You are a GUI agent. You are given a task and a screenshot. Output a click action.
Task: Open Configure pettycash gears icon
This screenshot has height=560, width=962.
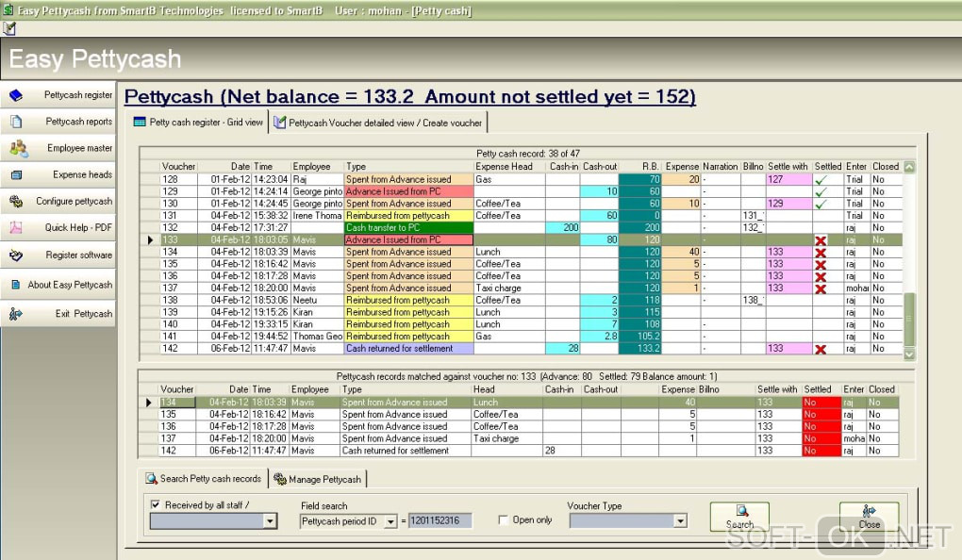pos(16,201)
